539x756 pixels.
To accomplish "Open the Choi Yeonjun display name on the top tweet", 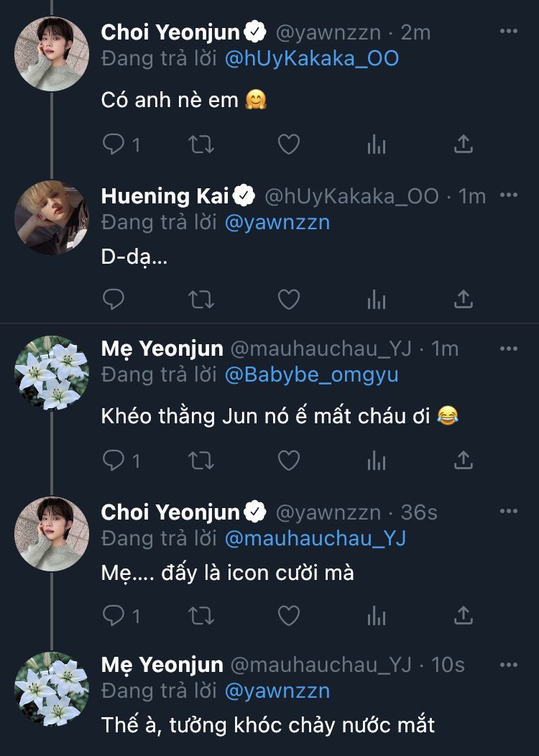I will [171, 32].
